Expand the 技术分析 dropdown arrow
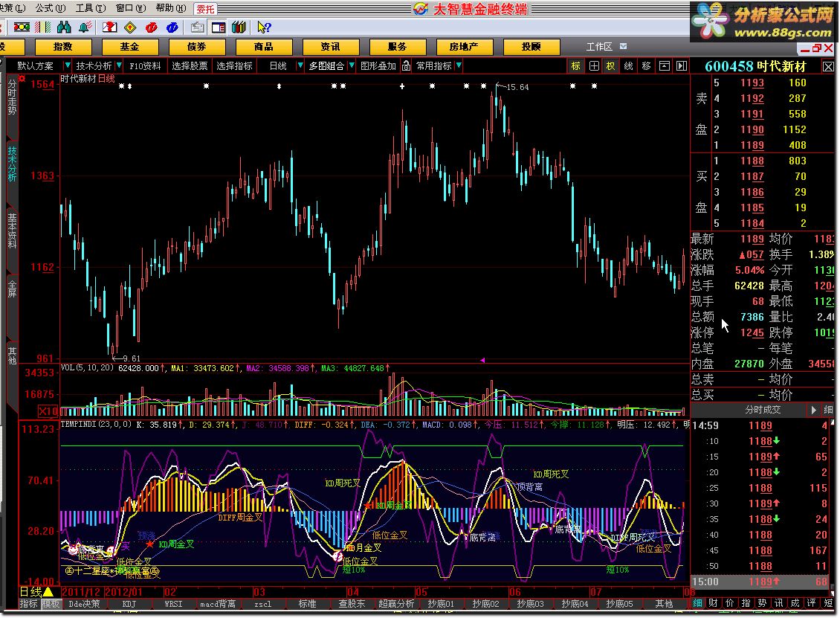 click(x=119, y=65)
